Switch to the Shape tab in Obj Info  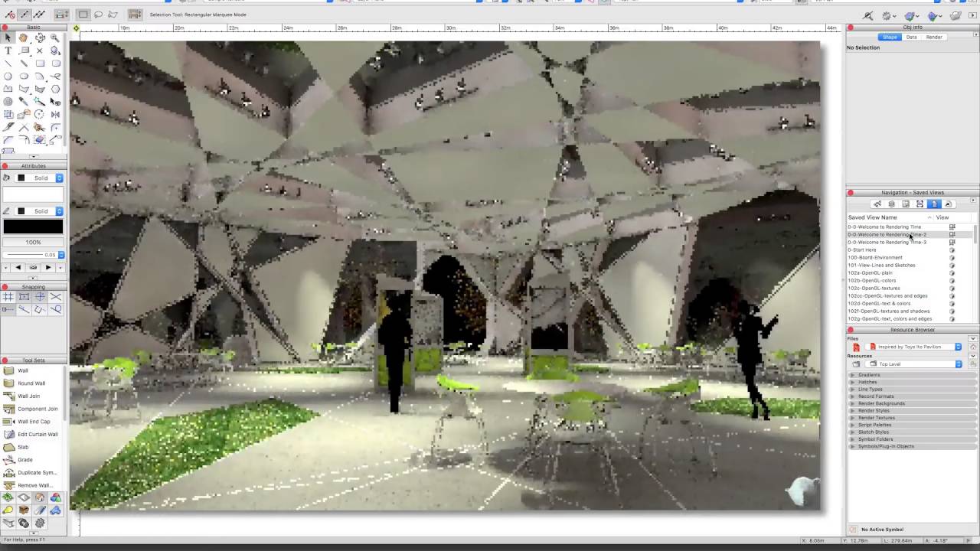890,37
